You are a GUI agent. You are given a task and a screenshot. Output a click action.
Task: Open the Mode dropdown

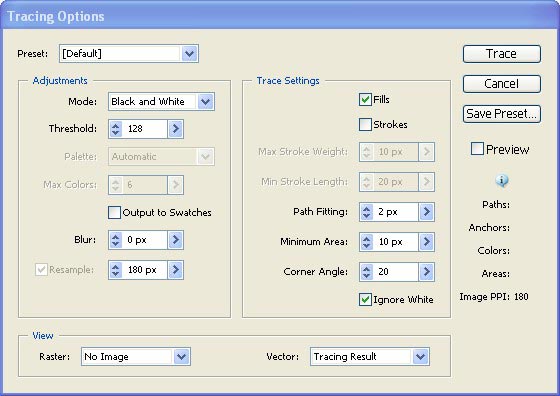coord(161,102)
